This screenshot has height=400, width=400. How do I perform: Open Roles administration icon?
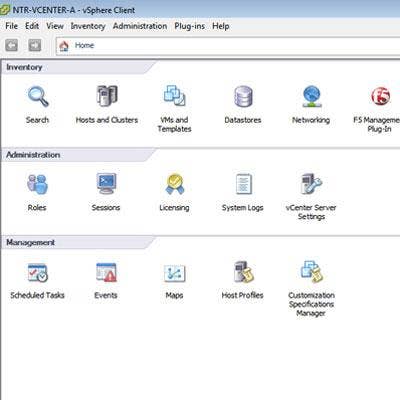[37, 184]
